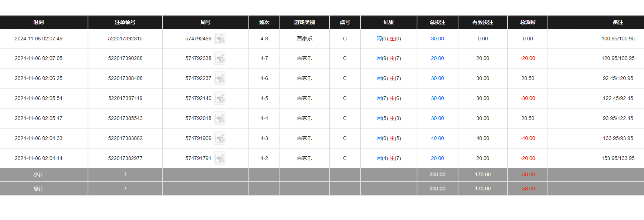Click the 闲(0) 庄(5) result for round 4-3
Image resolution: width=644 pixels, height=220 pixels.
click(389, 138)
